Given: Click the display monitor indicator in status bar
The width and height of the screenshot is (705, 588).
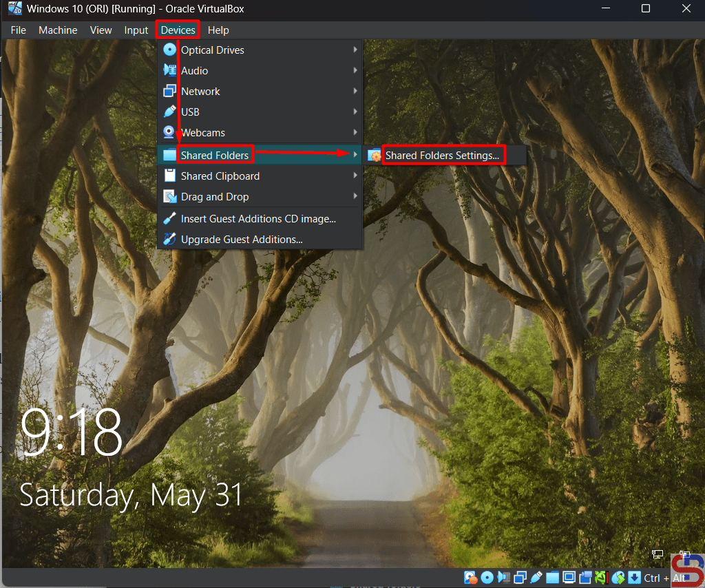Looking at the screenshot, I should tap(569, 578).
